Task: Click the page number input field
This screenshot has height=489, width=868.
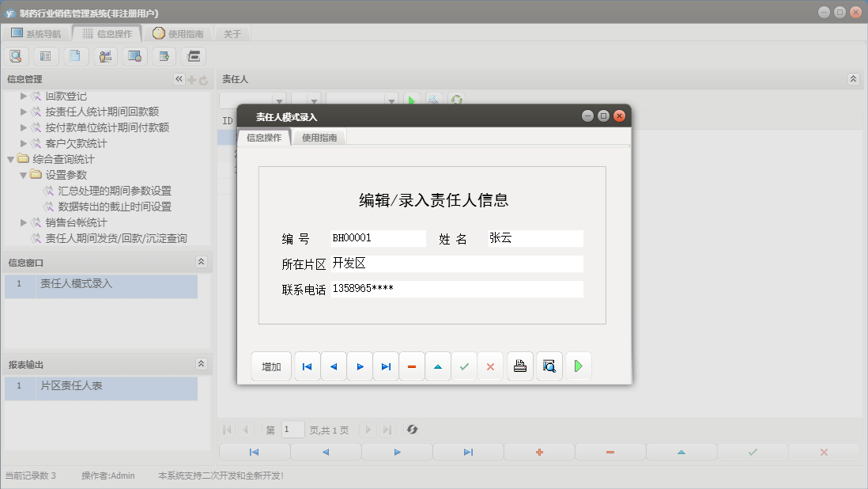Action: point(292,429)
